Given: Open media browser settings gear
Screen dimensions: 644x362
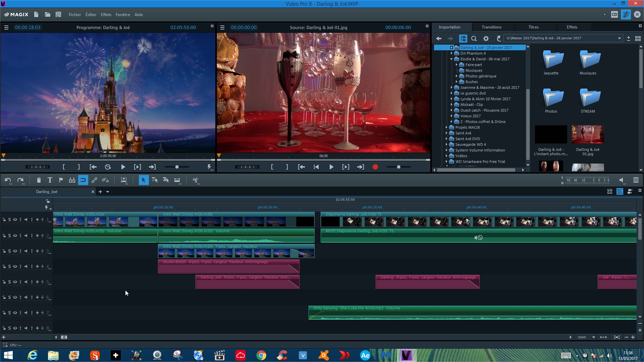Looking at the screenshot, I should coord(486,39).
